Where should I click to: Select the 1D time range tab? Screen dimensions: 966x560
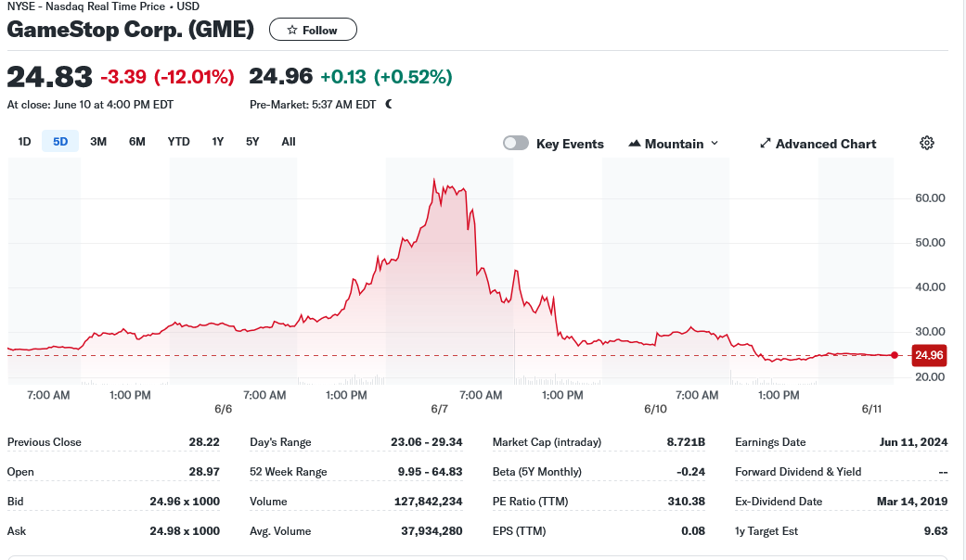pos(25,142)
